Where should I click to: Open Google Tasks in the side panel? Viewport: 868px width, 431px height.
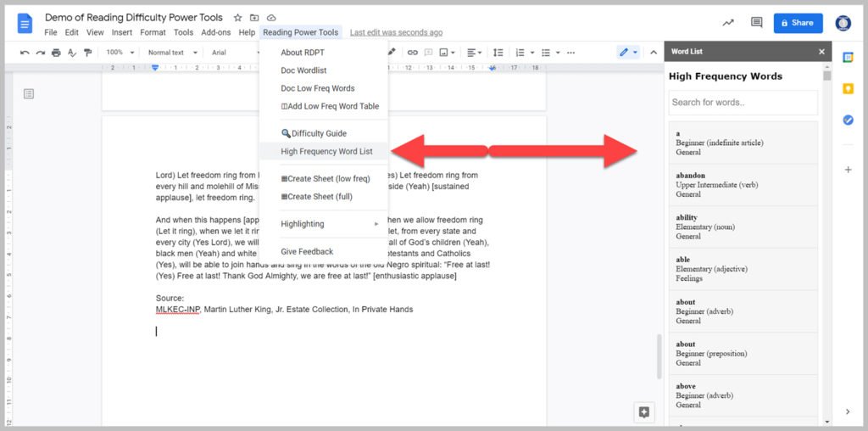click(848, 120)
